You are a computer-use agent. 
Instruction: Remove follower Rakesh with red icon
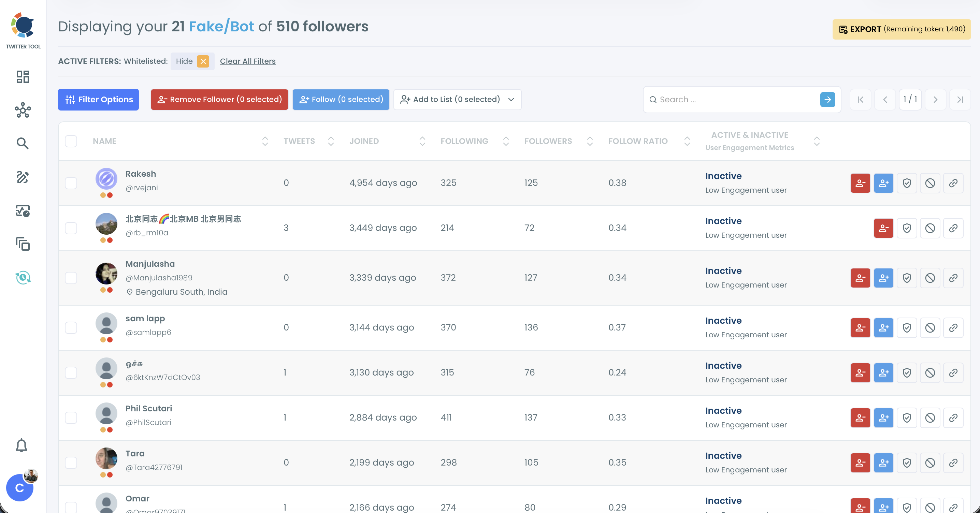[860, 183]
